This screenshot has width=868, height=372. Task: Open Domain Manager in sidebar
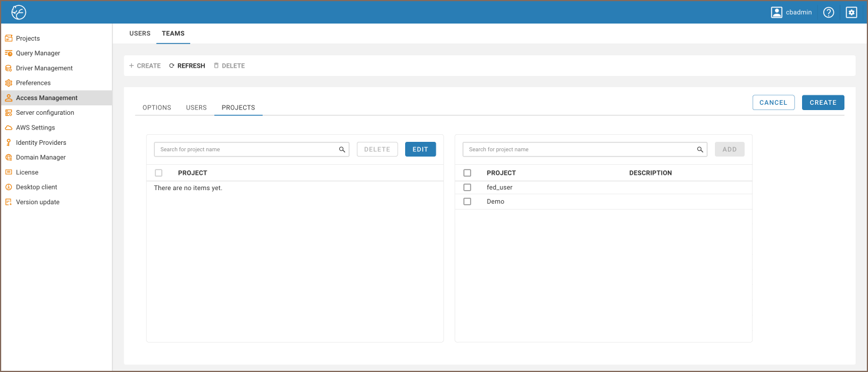41,157
